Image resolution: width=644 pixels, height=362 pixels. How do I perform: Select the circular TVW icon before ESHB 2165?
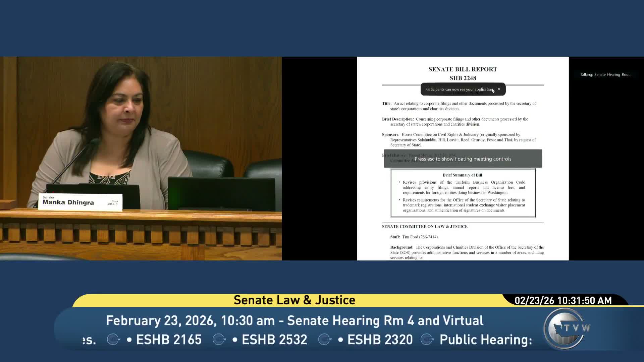[x=113, y=340]
